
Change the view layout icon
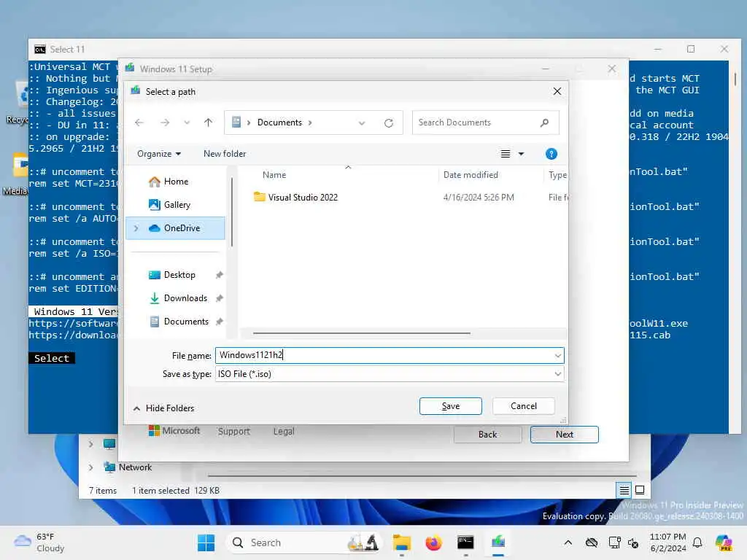[x=506, y=154]
